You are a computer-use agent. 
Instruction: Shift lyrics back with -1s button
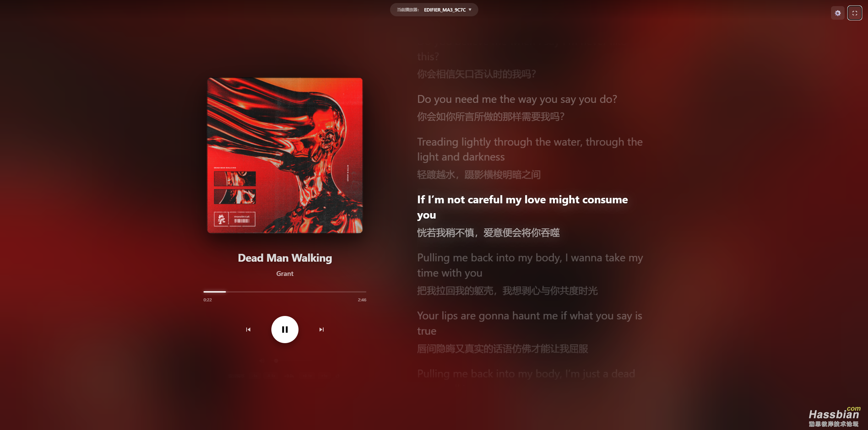pyautogui.click(x=255, y=376)
